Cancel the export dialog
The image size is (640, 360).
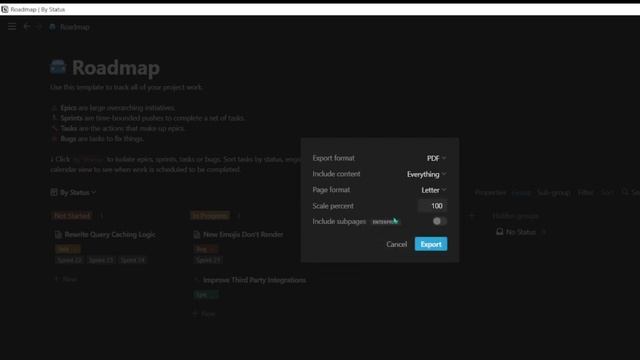(396, 244)
